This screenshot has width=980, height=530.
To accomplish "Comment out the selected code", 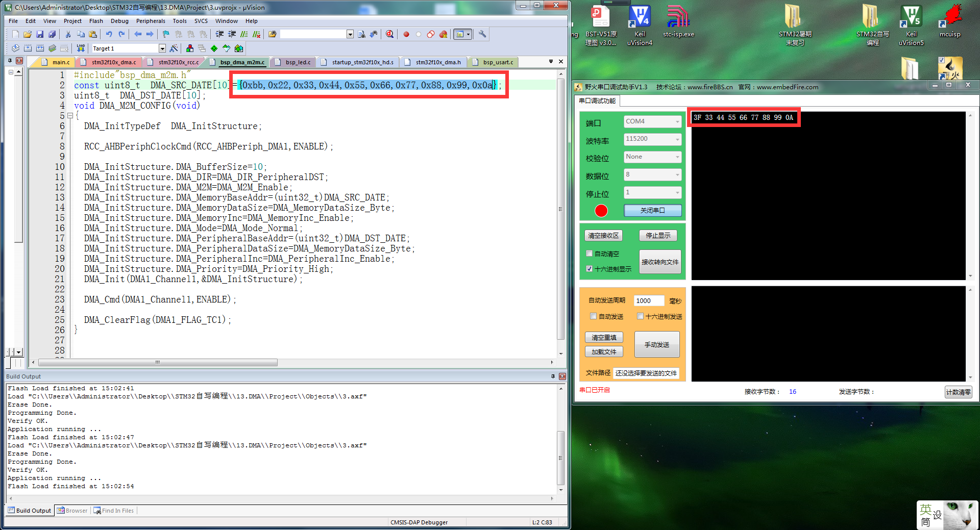I will (244, 34).
